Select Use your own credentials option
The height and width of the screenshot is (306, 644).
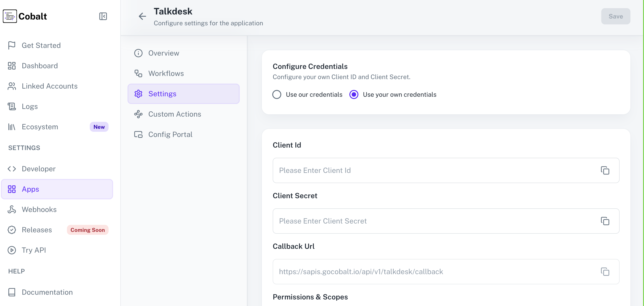(x=354, y=94)
